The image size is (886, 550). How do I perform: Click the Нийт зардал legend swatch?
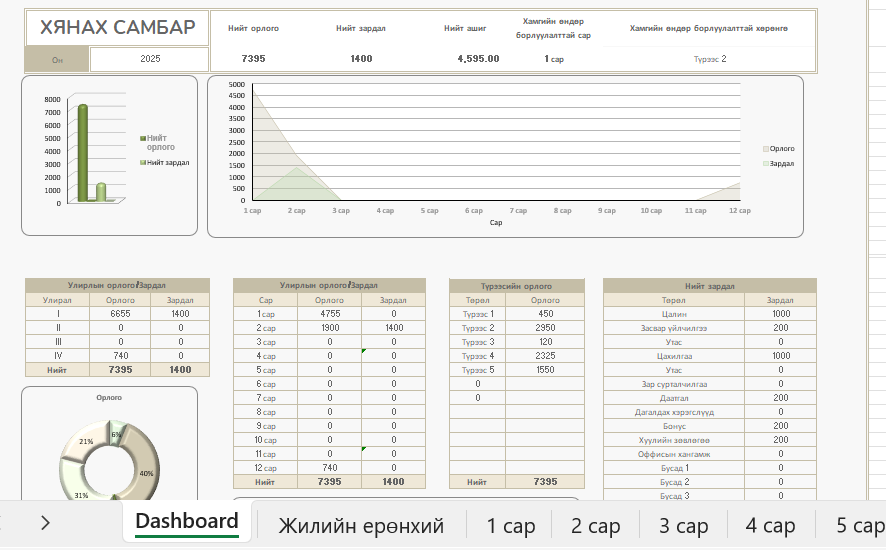point(143,162)
